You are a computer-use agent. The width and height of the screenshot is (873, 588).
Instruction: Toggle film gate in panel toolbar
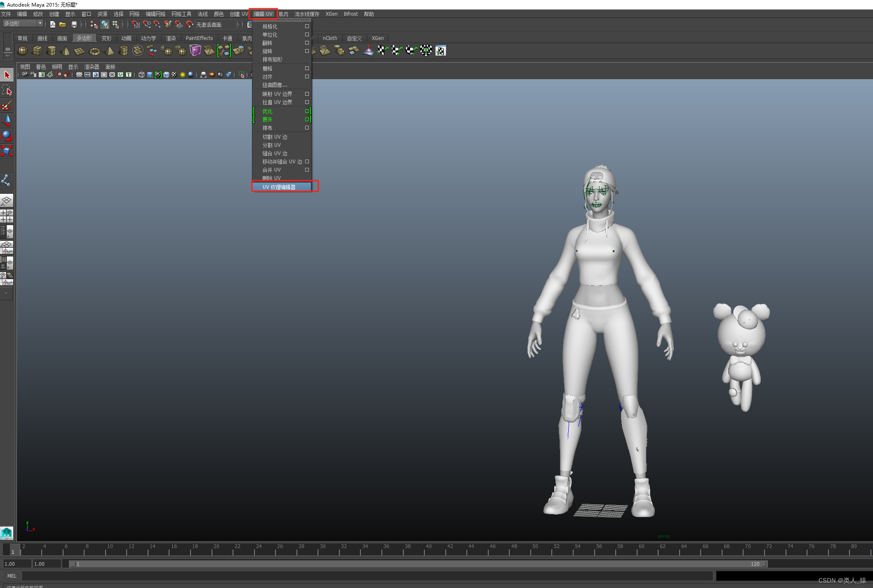click(87, 75)
